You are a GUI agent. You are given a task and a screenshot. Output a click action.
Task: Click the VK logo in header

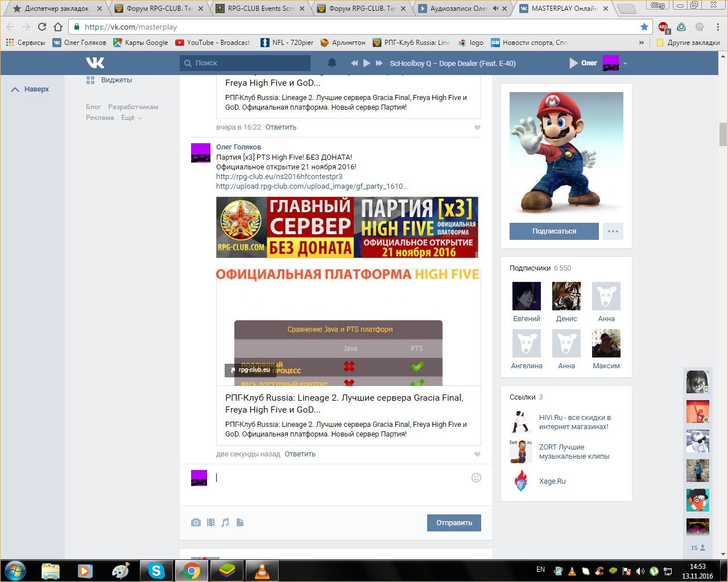click(x=95, y=63)
